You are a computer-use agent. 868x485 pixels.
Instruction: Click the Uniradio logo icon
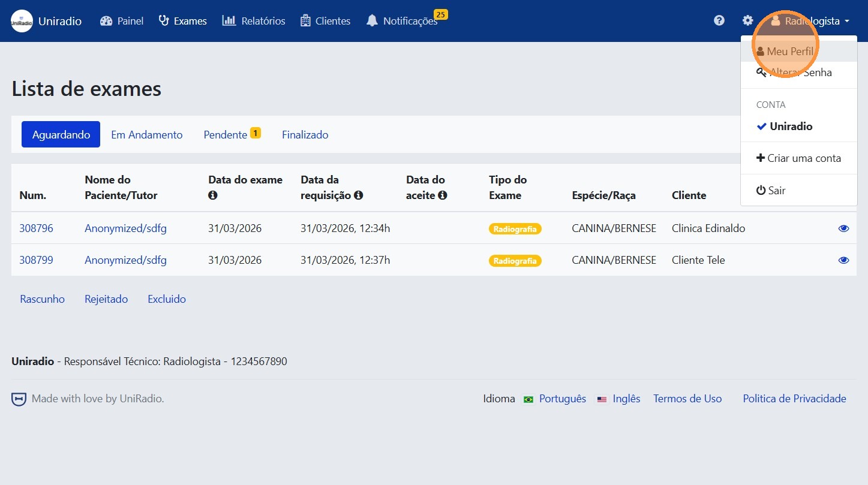pyautogui.click(x=22, y=21)
